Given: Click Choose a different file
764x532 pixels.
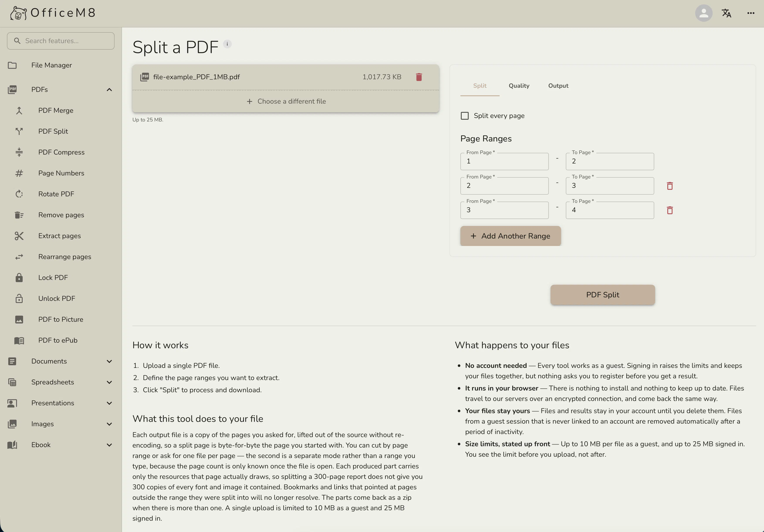Looking at the screenshot, I should (x=286, y=101).
